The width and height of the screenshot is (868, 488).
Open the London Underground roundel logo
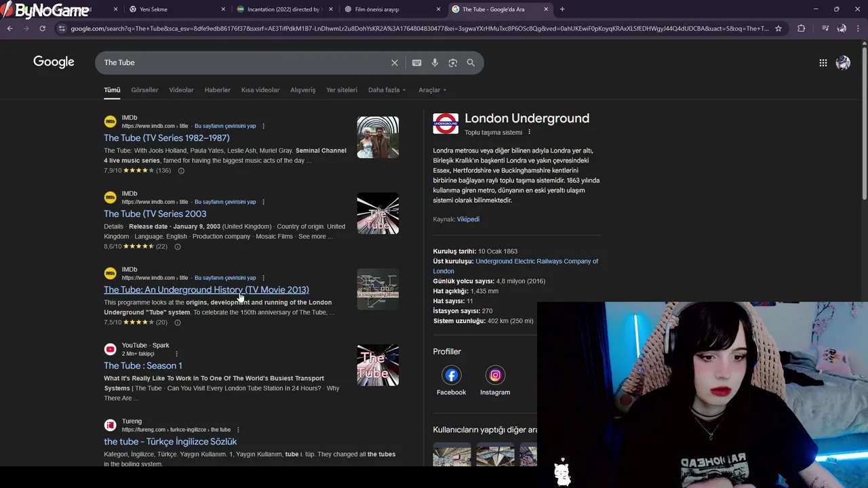coord(446,123)
